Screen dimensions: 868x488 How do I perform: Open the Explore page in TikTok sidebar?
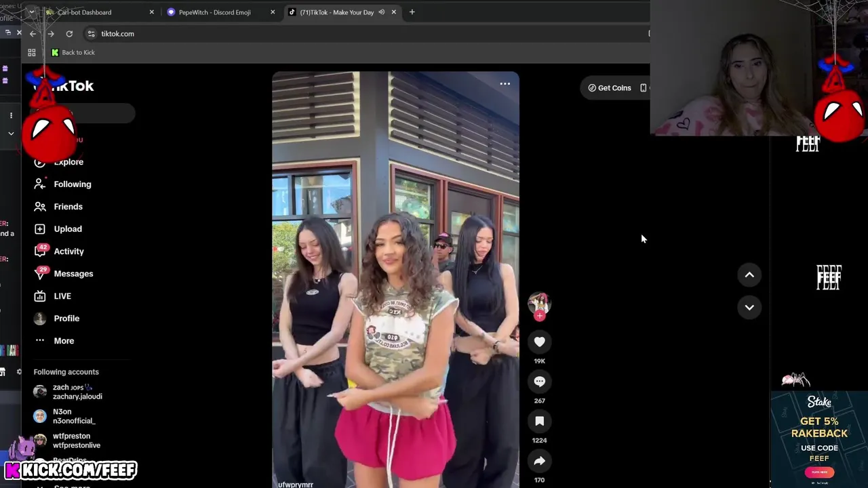coord(68,162)
